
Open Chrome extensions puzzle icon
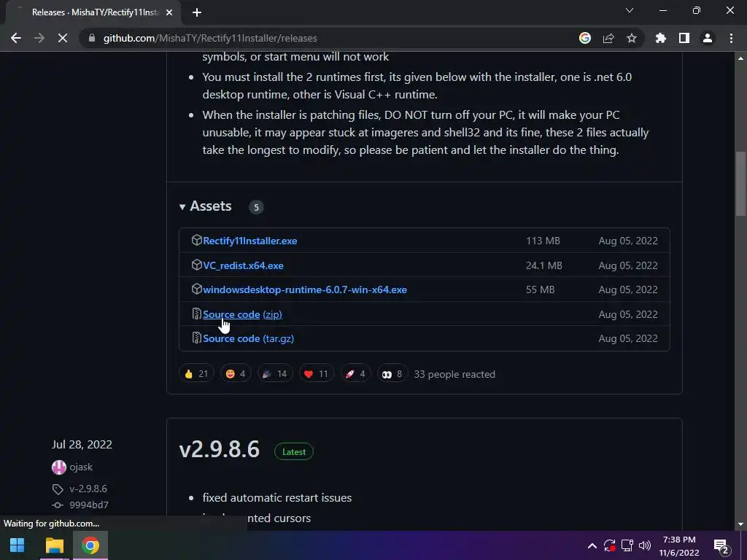click(x=661, y=38)
